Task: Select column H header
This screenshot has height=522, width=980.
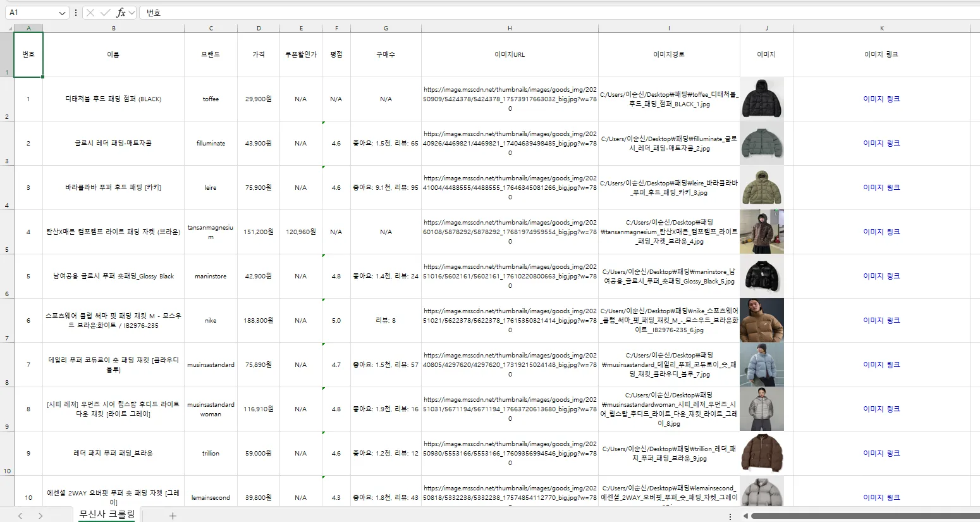Action: point(510,28)
